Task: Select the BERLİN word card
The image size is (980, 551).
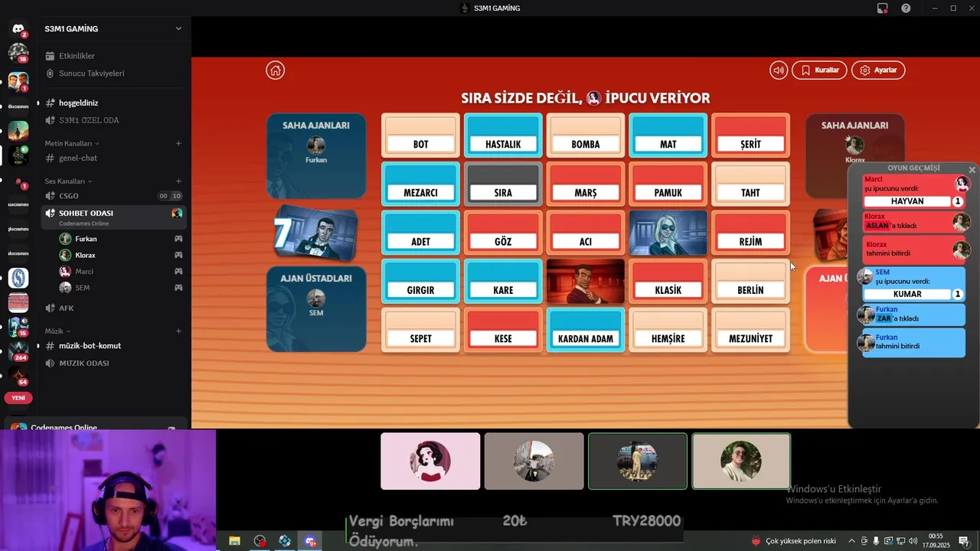Action: 750,282
